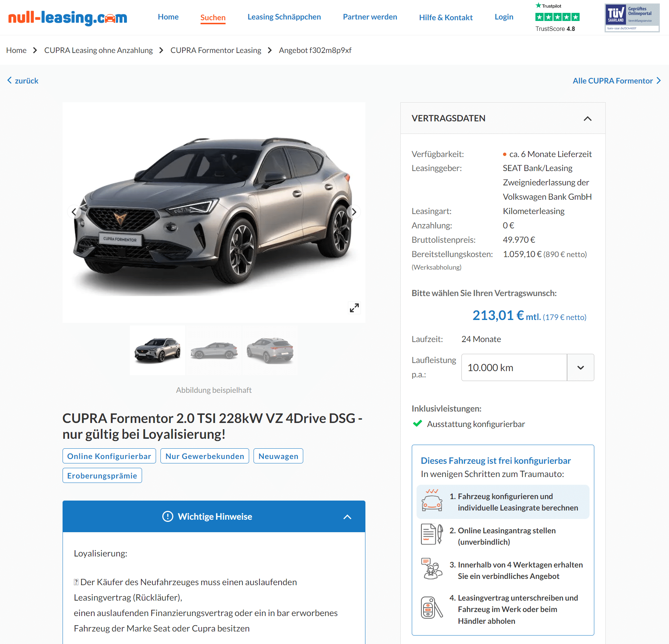
Task: Open CUPRA Formentor Leasing breadcrumb
Action: pos(216,50)
